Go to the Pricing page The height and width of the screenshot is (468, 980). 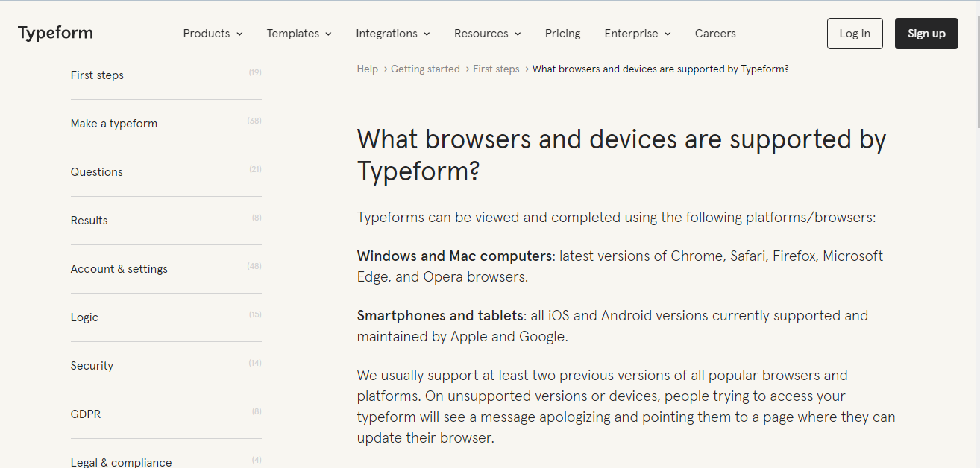coord(562,34)
